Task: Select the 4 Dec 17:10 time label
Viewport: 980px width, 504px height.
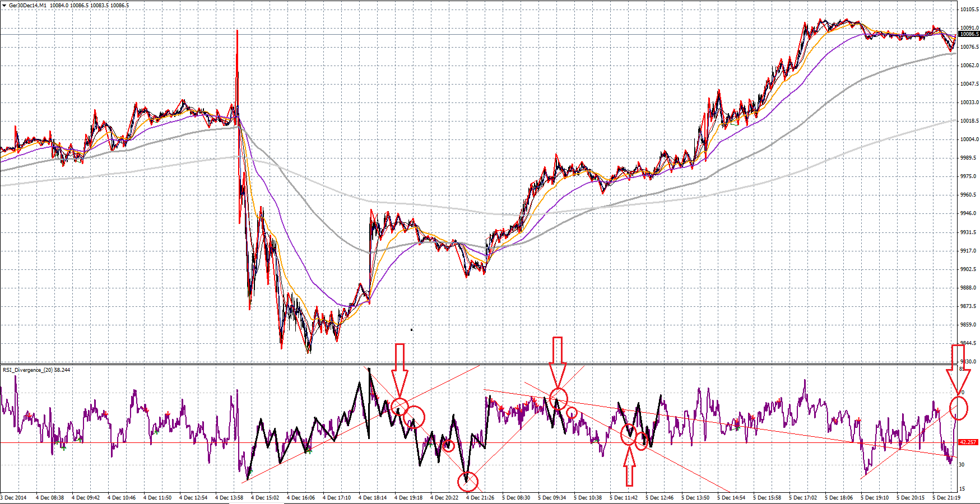Action: click(337, 497)
